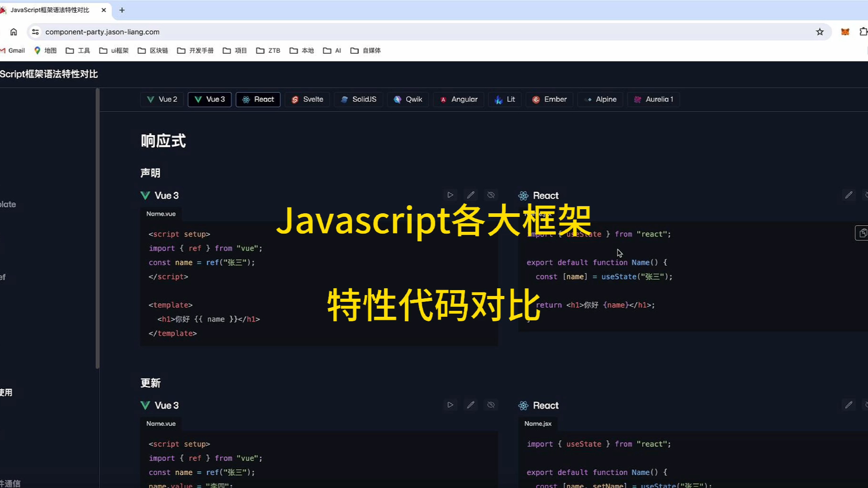Open the 项目 bookmarks folder
Screen dimensions: 868x488
235,51
